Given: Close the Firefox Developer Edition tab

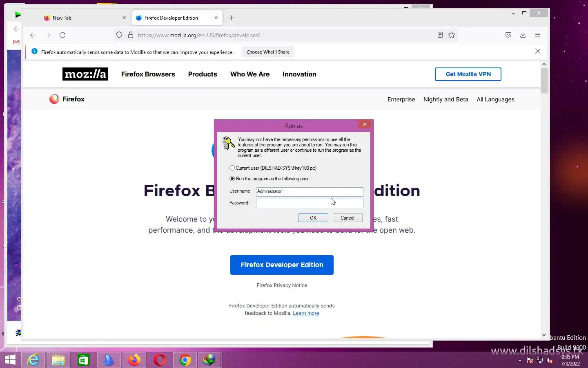Looking at the screenshot, I should click(x=216, y=18).
